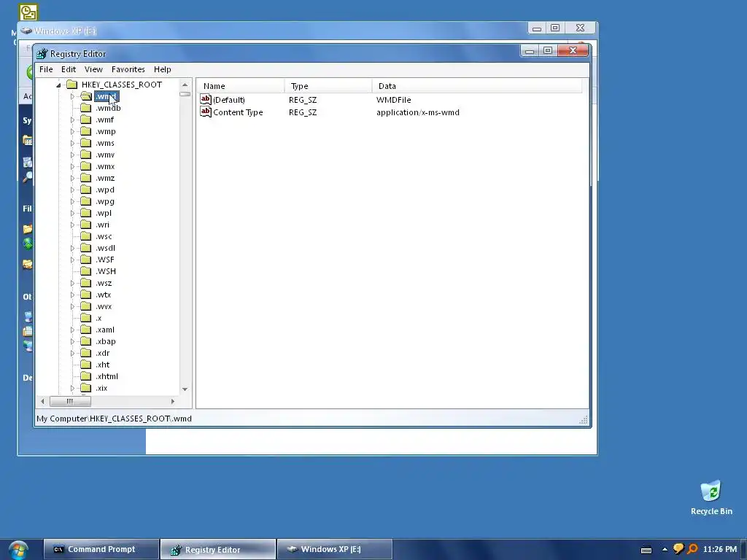
Task: Click the horizontal scrollbar thumb in tree
Action: pyautogui.click(x=70, y=402)
